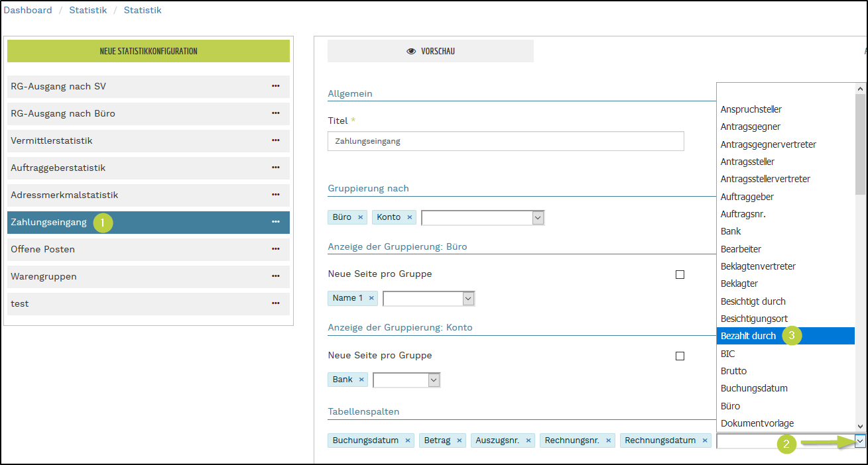Click into the Titel input field
Viewport: 868px width, 465px height.
[x=505, y=141]
